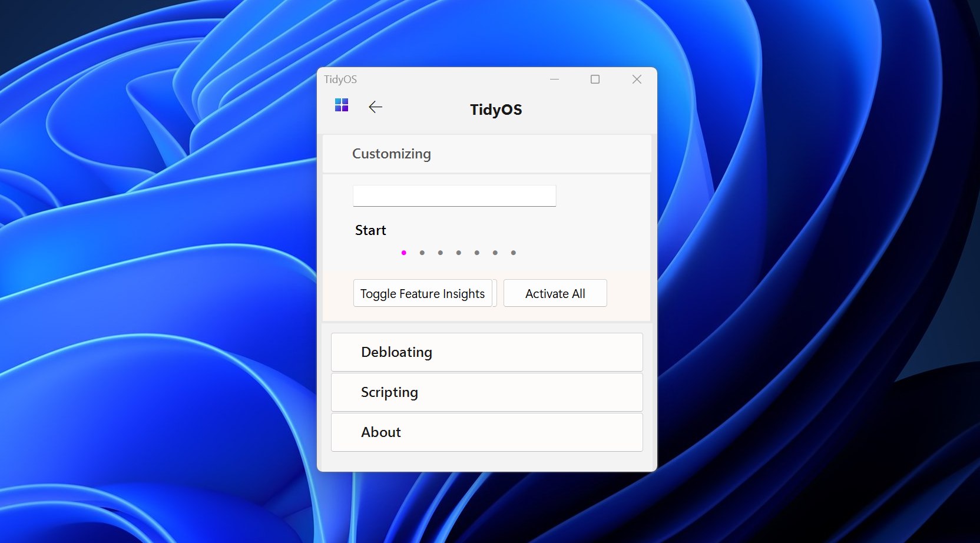Pick the sixth page indicator dot
Image resolution: width=980 pixels, height=543 pixels.
pyautogui.click(x=495, y=253)
